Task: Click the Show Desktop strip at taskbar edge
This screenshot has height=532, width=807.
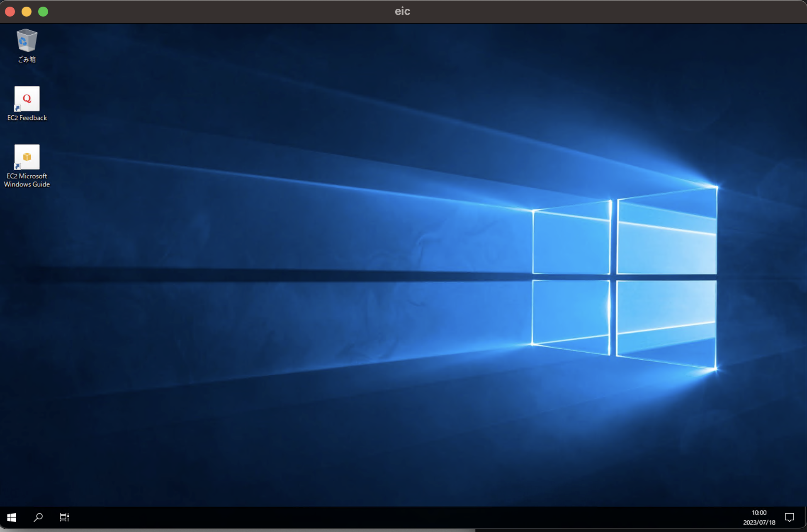Action: [x=805, y=517]
